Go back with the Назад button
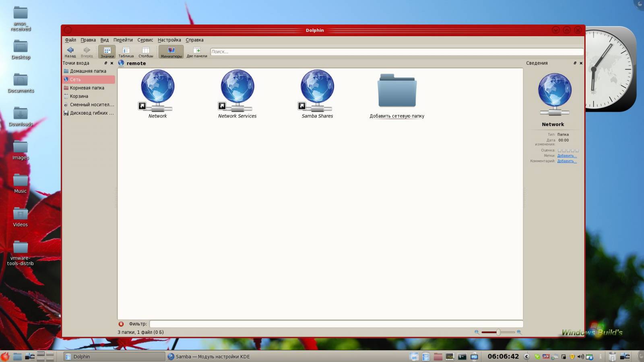This screenshot has width=644, height=362. click(x=70, y=51)
